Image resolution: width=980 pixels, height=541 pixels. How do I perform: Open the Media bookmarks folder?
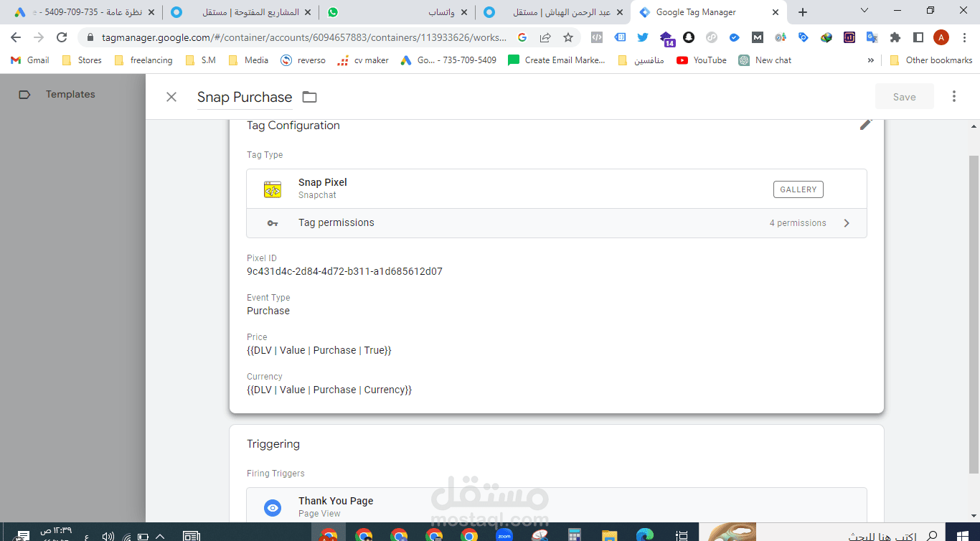tap(248, 60)
